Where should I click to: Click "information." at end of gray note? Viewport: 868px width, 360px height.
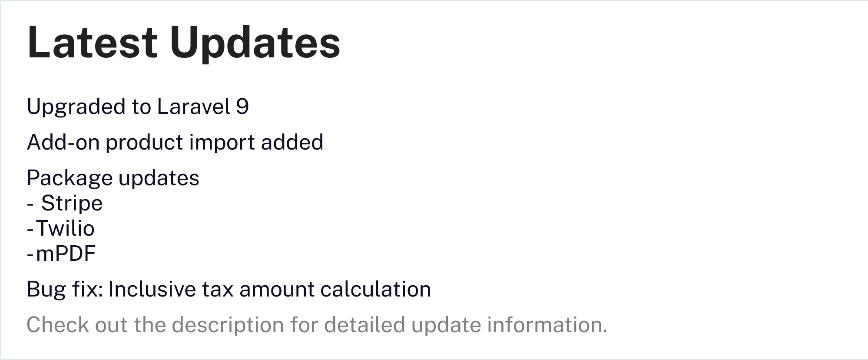click(x=547, y=325)
